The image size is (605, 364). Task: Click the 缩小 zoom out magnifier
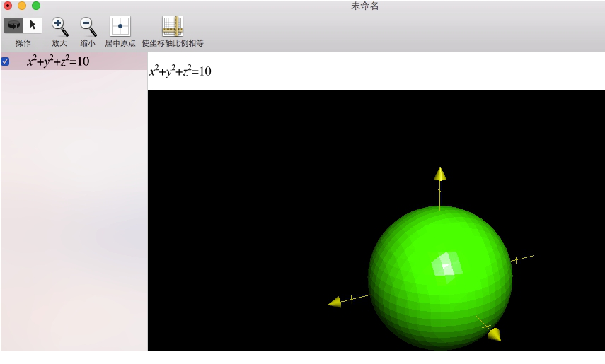[x=88, y=27]
